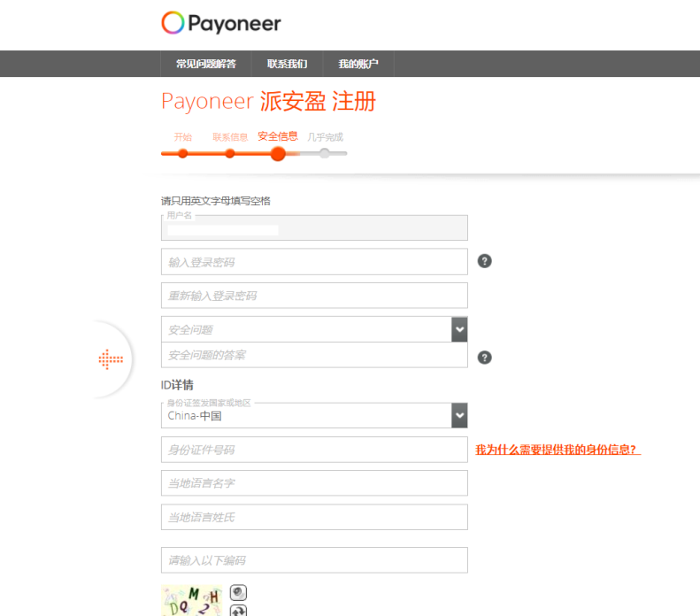Click the 请输入以下编码 captcha input
This screenshot has height=616, width=700.
pos(313,560)
